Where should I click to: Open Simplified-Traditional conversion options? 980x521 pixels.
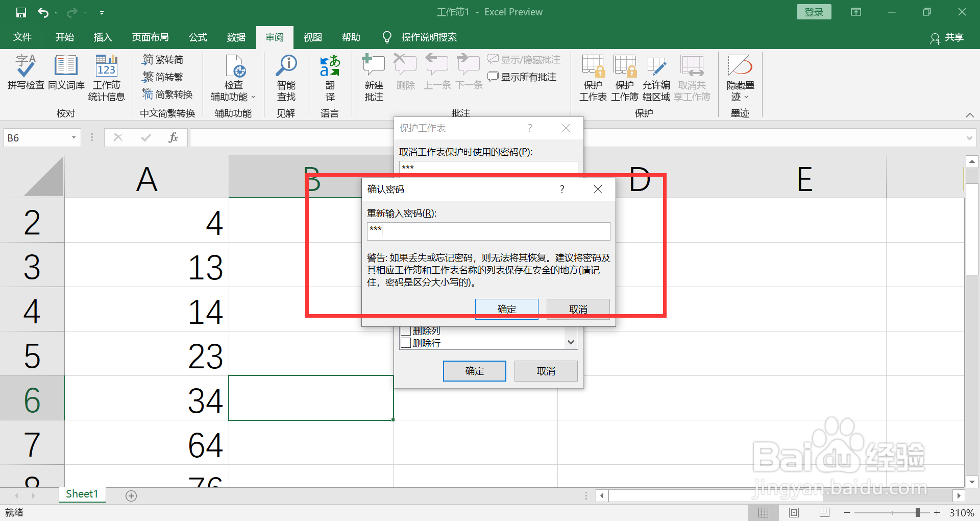[x=167, y=94]
